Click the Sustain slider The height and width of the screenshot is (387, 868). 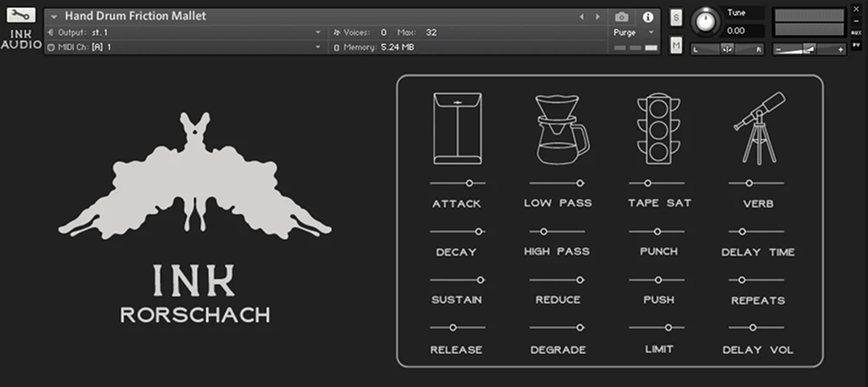tap(457, 280)
